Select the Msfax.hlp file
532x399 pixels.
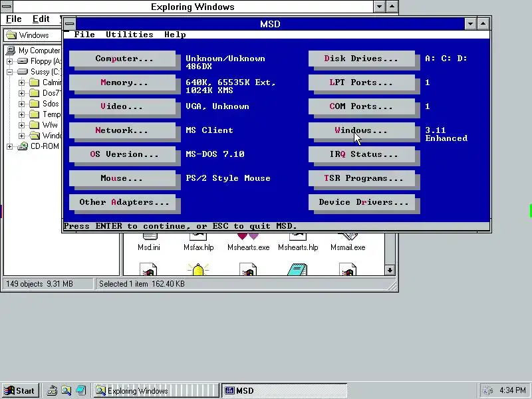(x=198, y=243)
